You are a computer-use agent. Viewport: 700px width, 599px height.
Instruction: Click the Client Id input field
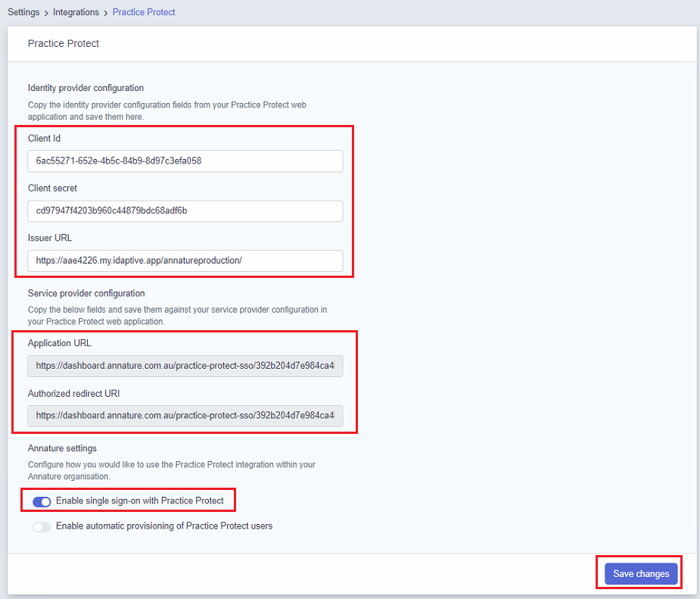[x=185, y=161]
